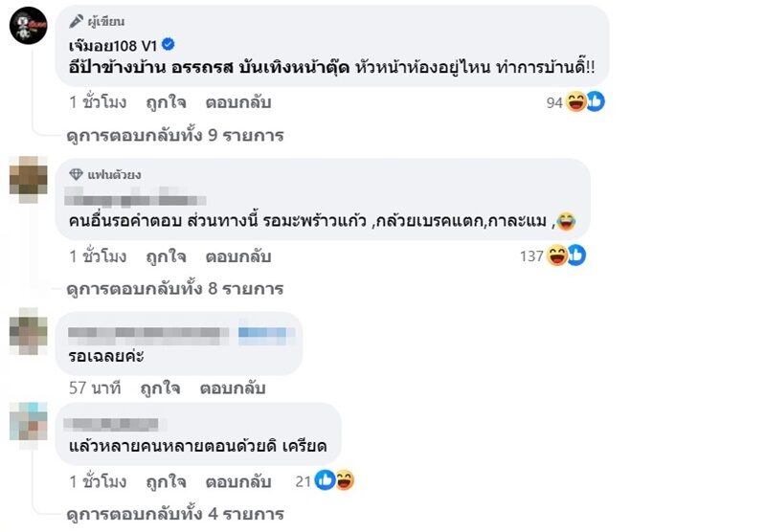This screenshot has width=766, height=532.
Task: Expand all 9 replies under first comment
Action: click(175, 135)
